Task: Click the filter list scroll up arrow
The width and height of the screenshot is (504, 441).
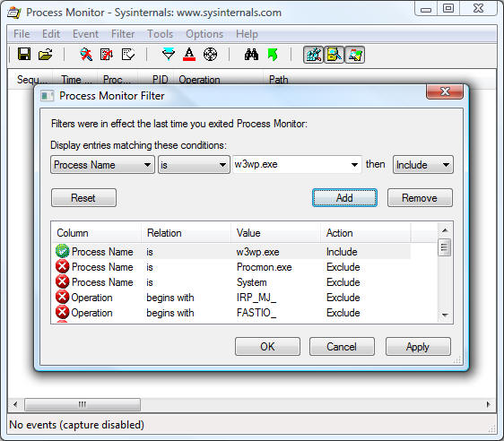Action: pyautogui.click(x=445, y=230)
